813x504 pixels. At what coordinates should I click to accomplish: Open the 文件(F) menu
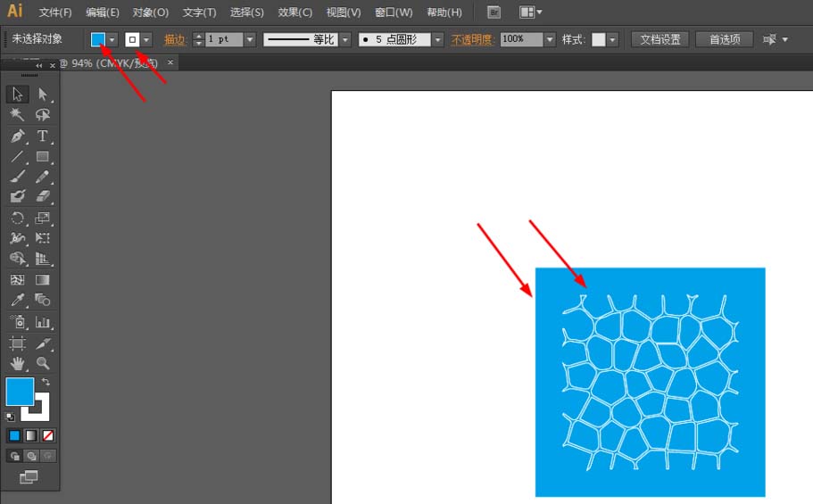pos(55,12)
